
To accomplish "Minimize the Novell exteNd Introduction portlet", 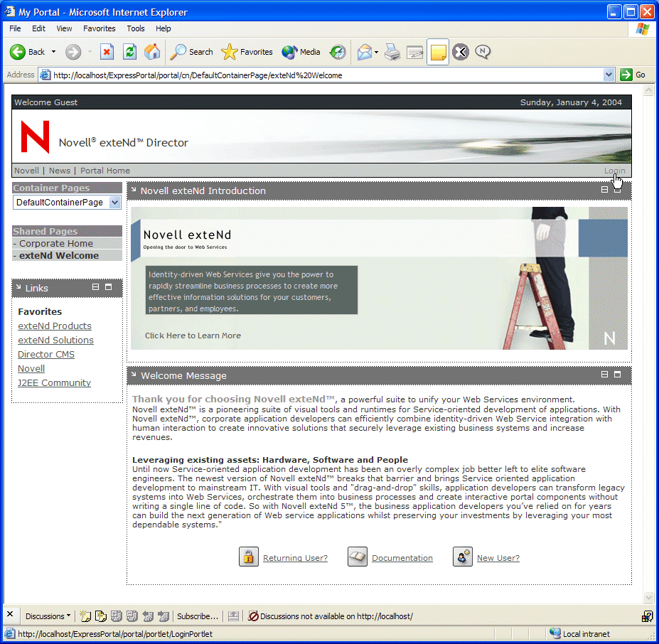I will (x=604, y=190).
